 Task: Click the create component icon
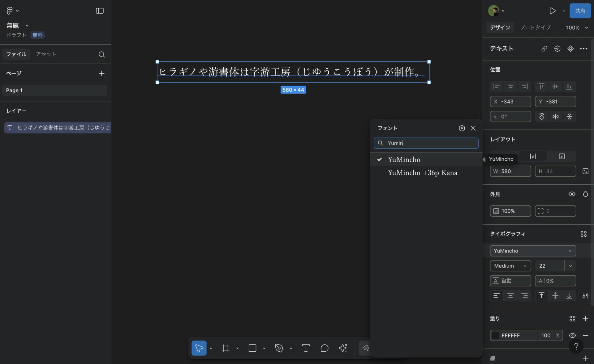570,49
